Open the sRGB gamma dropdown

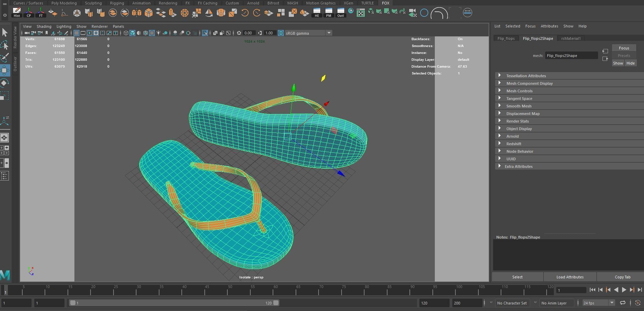click(329, 33)
